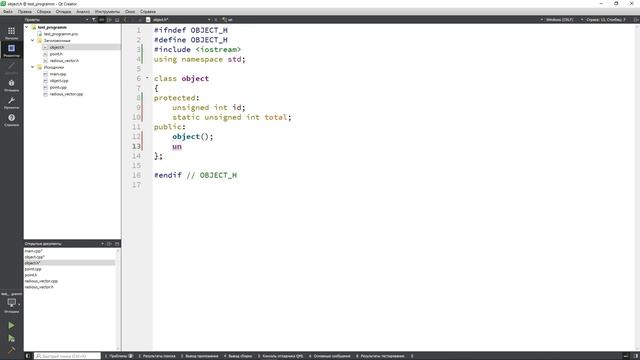This screenshot has height=360, width=640.
Task: Open the Отладка menu
Action: [63, 12]
